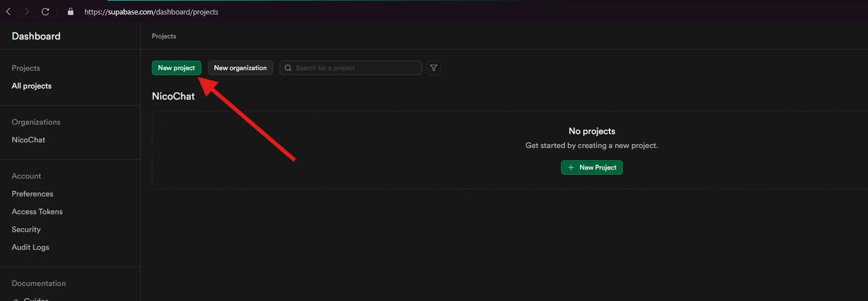Click the green New project button
This screenshot has height=301, width=868.
pos(176,68)
